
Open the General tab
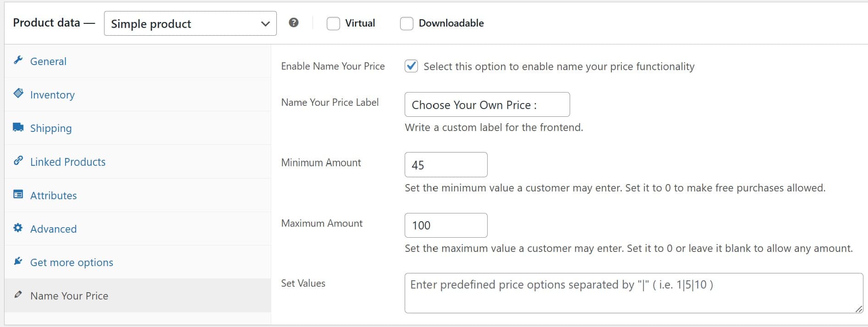click(x=137, y=61)
